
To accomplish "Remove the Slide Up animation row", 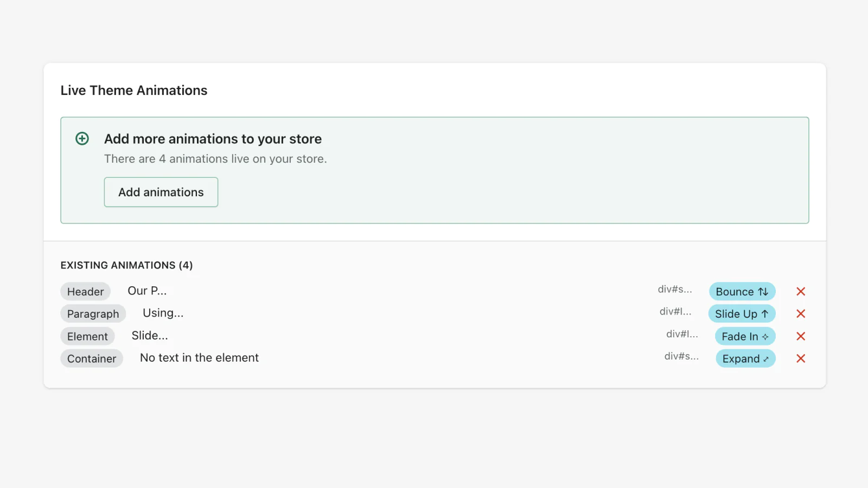I will click(x=801, y=314).
